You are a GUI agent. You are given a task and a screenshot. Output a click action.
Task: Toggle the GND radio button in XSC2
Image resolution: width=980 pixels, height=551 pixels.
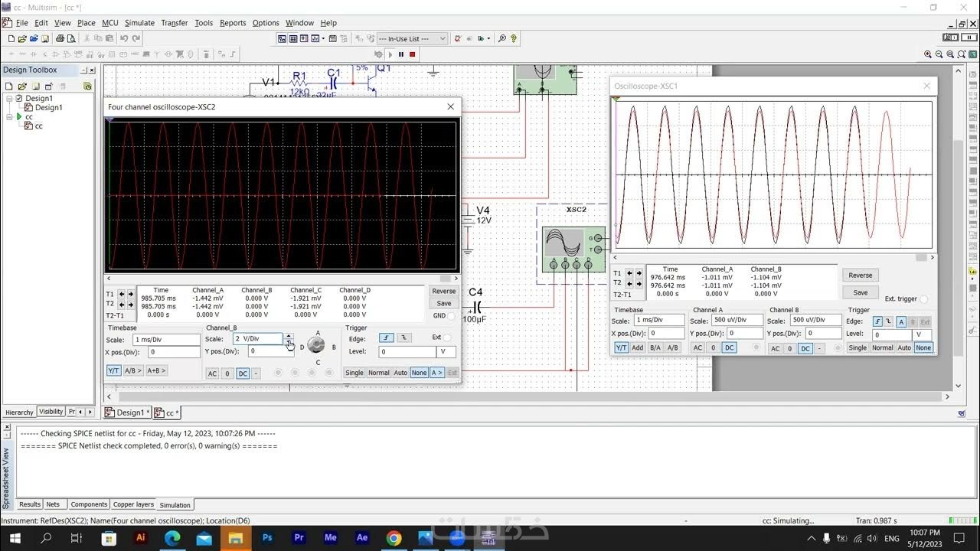[452, 315]
